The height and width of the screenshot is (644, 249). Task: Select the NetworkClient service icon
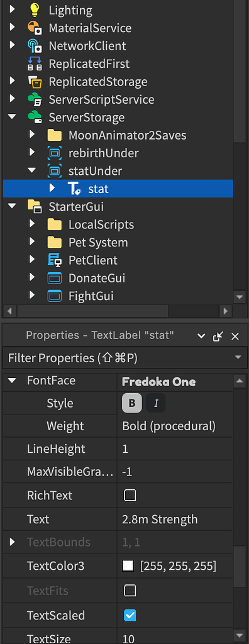click(x=35, y=46)
